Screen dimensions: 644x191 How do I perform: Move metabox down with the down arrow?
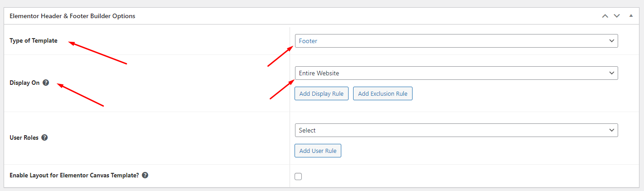pos(616,16)
